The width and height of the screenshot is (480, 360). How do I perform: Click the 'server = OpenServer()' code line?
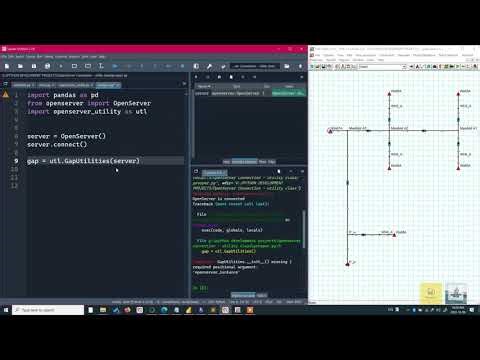66,136
